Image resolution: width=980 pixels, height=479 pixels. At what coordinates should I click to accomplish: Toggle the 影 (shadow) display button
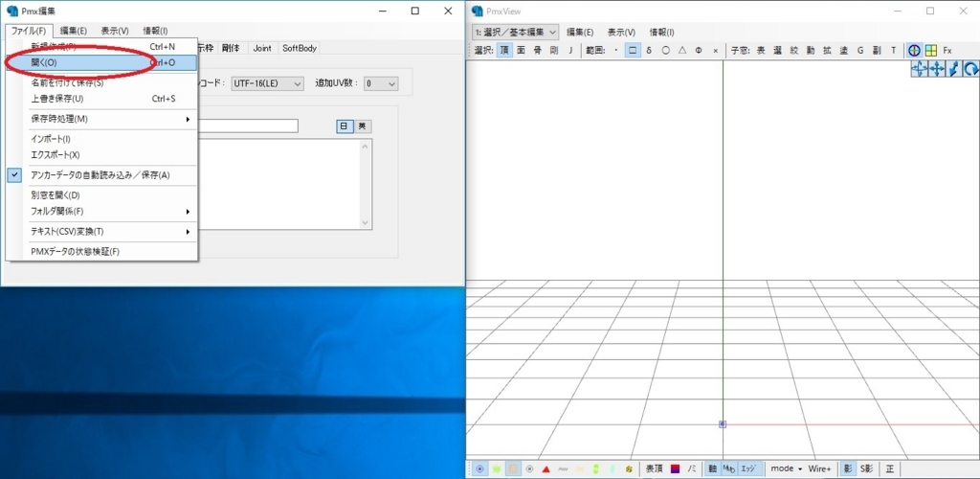click(848, 468)
